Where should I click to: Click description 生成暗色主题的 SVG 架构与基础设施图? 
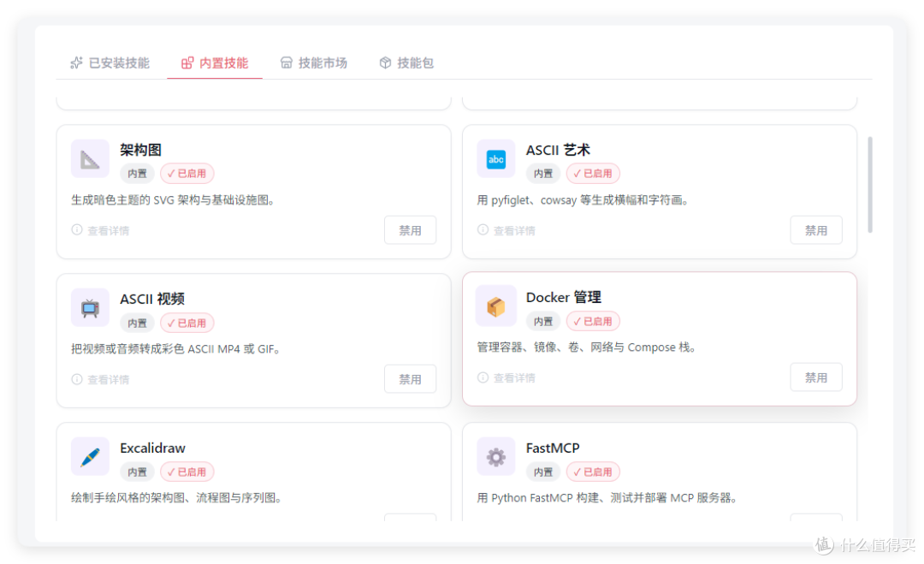(x=174, y=200)
